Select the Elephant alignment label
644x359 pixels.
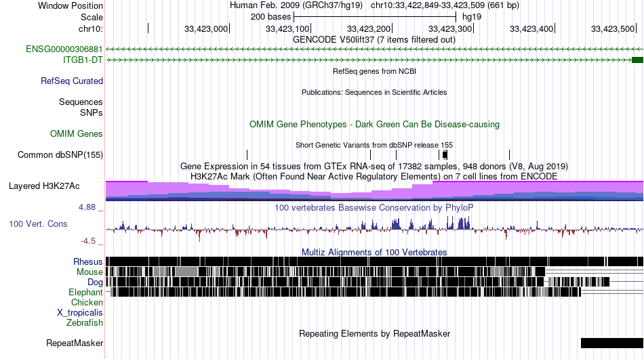[x=85, y=293]
